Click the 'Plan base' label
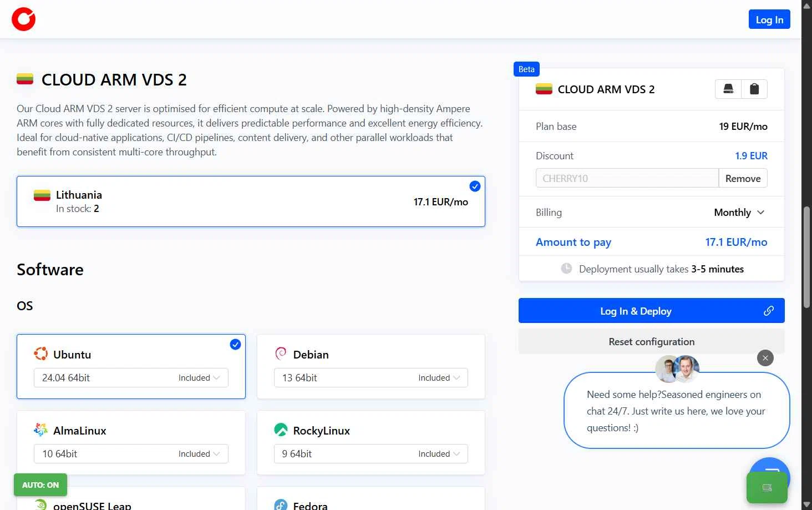 556,127
